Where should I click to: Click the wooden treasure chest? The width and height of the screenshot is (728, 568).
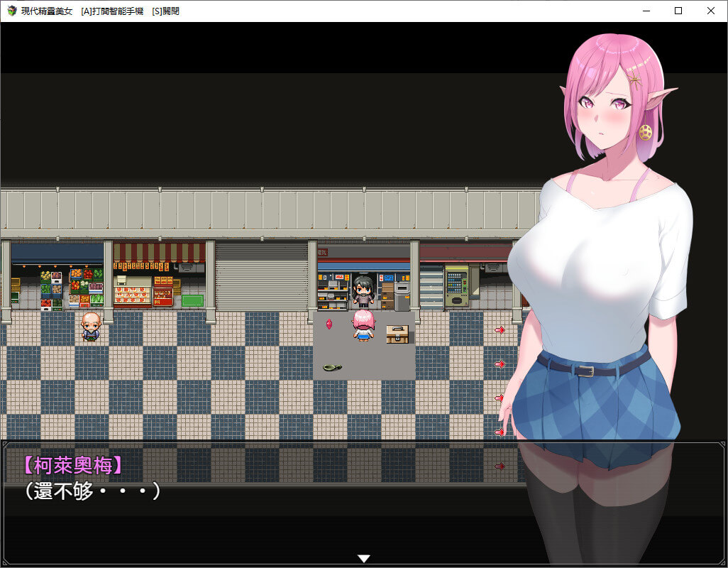(397, 334)
